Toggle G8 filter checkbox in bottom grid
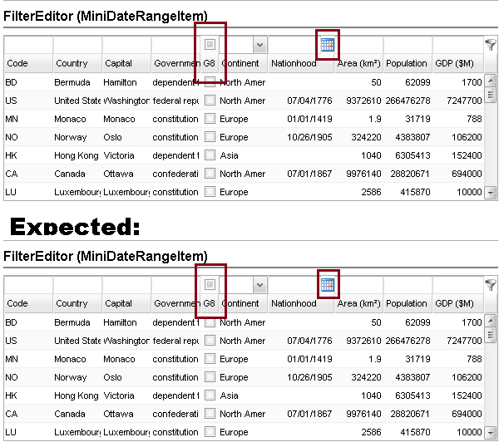 [x=210, y=285]
